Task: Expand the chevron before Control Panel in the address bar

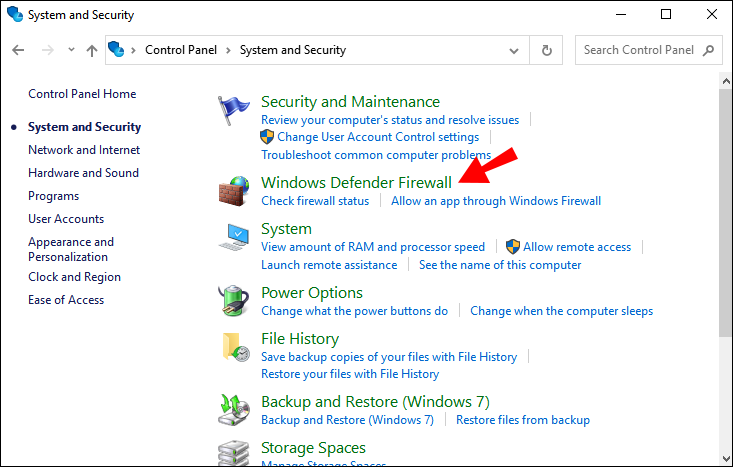Action: point(134,50)
